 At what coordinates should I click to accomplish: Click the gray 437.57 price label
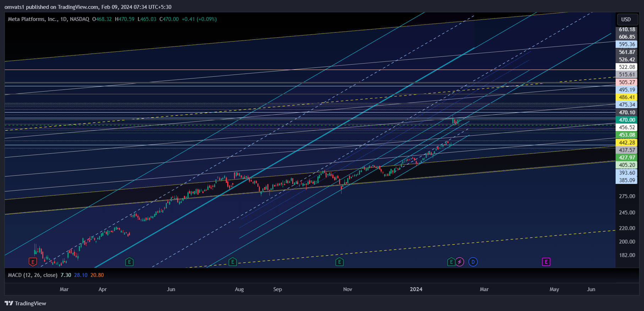pos(627,150)
